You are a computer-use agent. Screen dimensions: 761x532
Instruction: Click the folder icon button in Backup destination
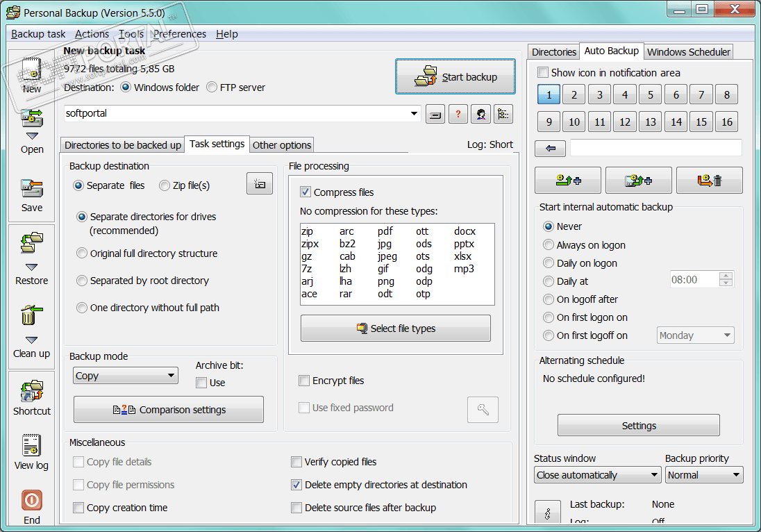(x=260, y=184)
